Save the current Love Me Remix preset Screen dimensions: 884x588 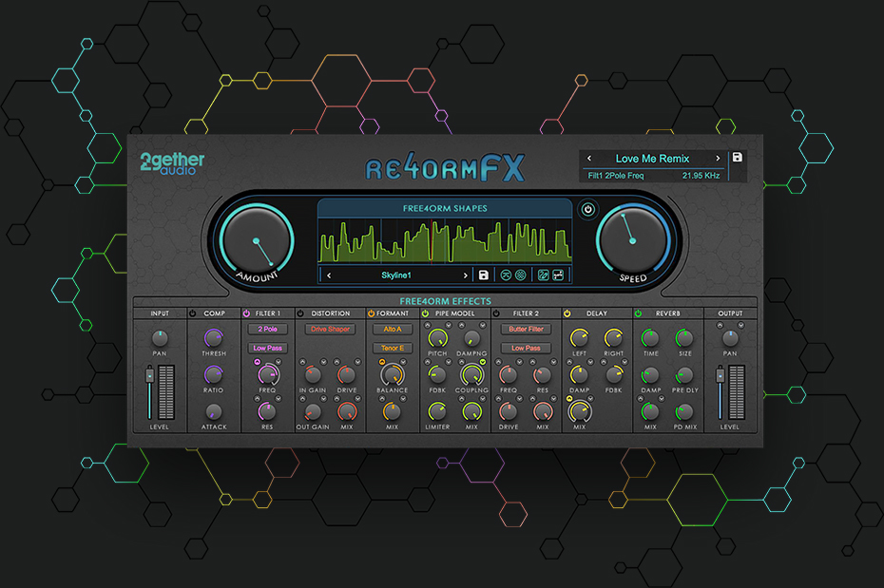737,159
